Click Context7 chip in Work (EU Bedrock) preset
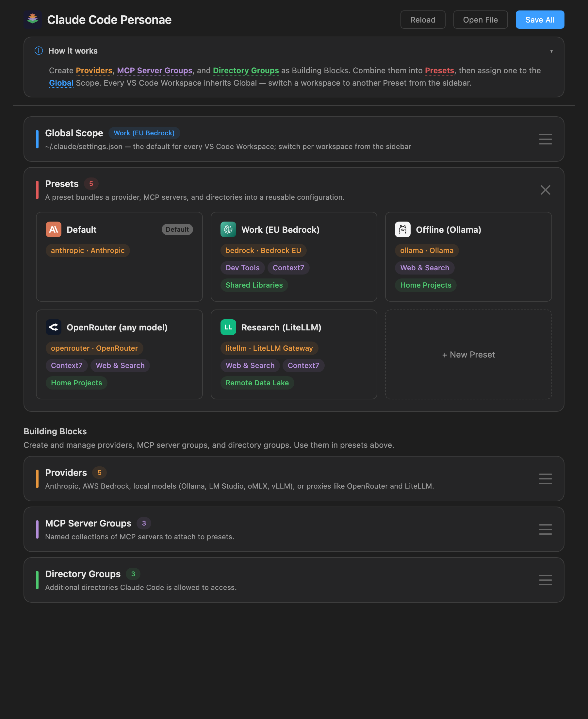Screen dimensions: 588x719 [x=288, y=268]
